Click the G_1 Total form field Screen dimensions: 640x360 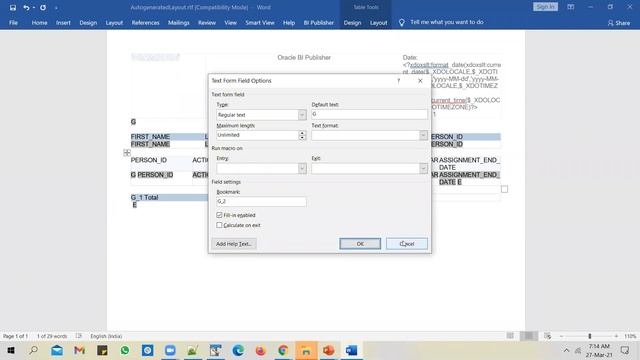(x=144, y=198)
